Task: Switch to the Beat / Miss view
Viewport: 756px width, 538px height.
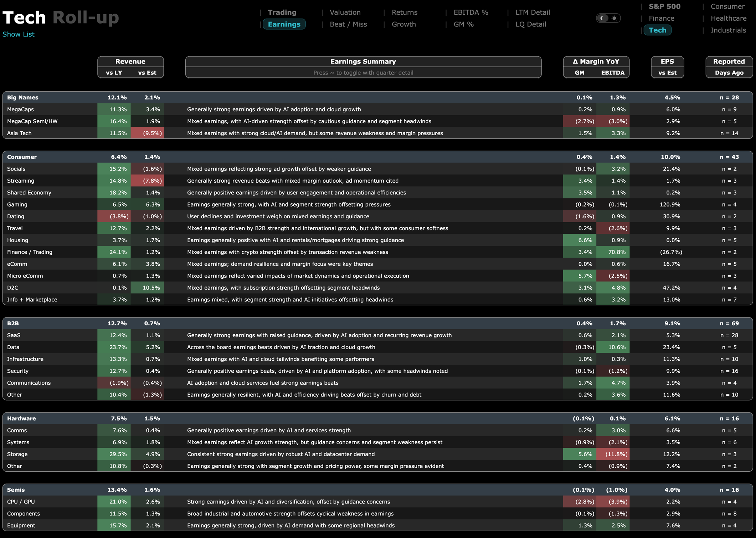Action: point(348,24)
